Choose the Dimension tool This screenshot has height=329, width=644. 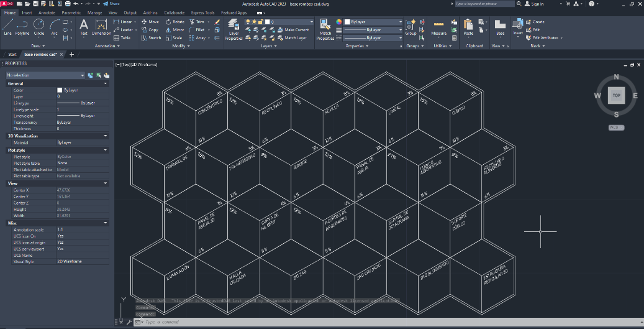coord(101,27)
